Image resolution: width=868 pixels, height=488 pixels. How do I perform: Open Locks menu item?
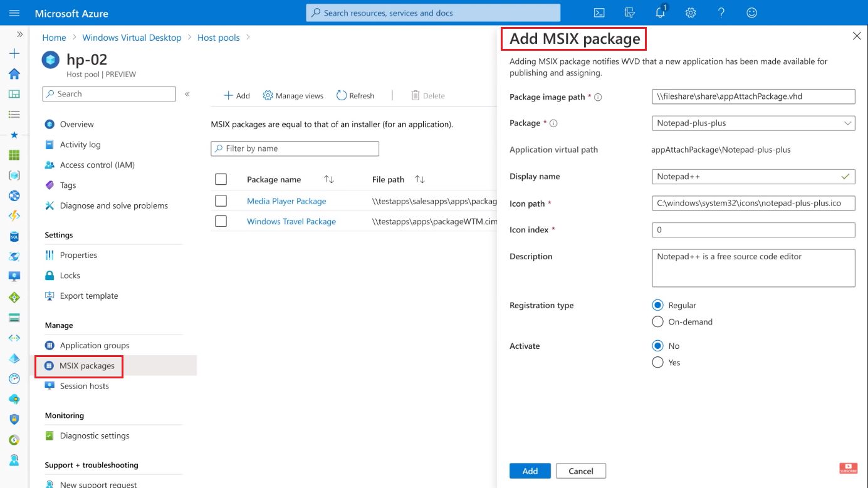pos(70,276)
